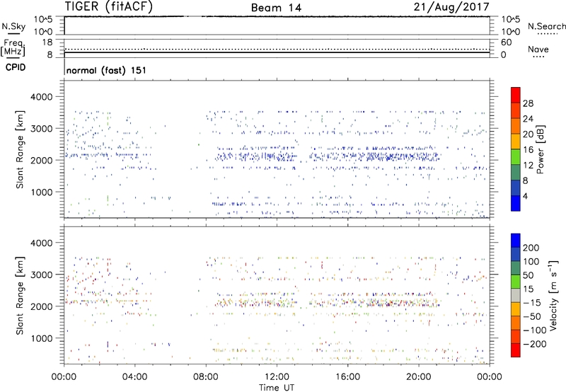Click 'Slant Range [km]' label of velocity panel

pos(20,296)
